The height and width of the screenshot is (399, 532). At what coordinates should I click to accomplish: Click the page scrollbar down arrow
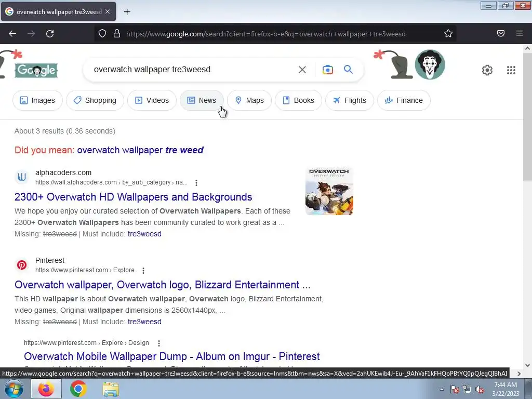coord(527,365)
